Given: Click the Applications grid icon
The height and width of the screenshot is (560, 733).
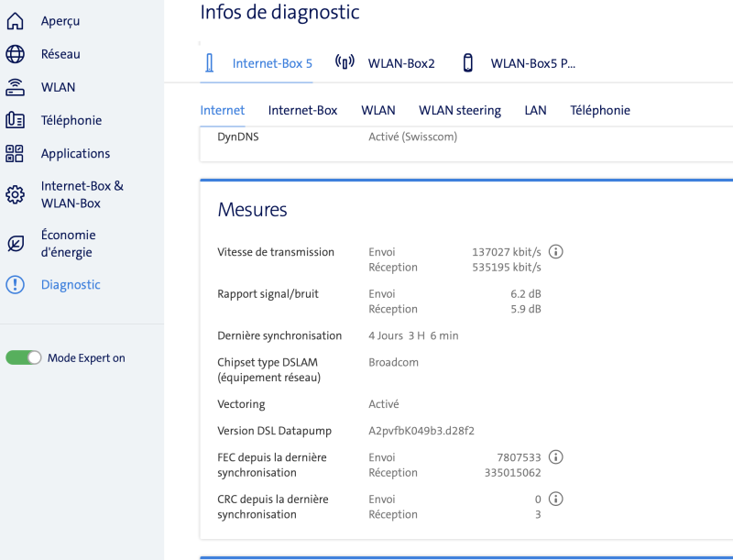Looking at the screenshot, I should [16, 154].
